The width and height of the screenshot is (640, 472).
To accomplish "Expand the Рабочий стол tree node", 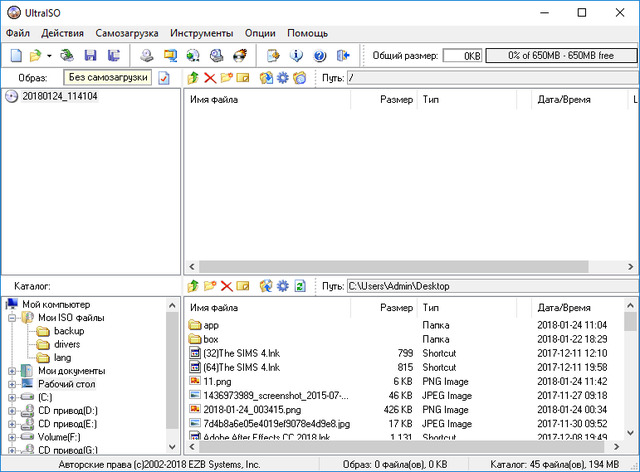I will point(11,384).
